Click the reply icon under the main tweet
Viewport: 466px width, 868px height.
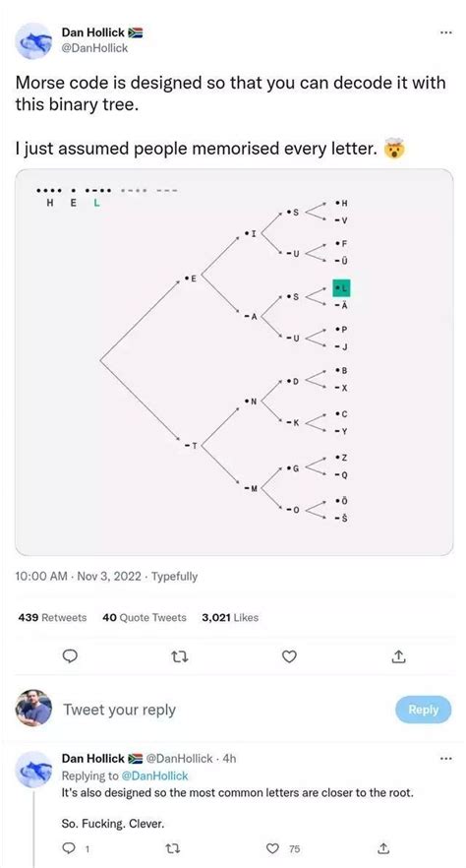[x=68, y=656]
